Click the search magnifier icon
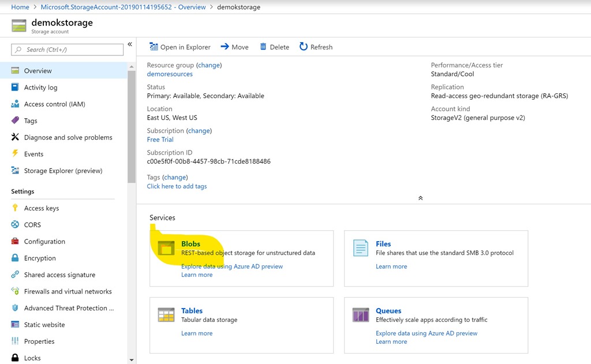This screenshot has height=364, width=591. point(18,50)
